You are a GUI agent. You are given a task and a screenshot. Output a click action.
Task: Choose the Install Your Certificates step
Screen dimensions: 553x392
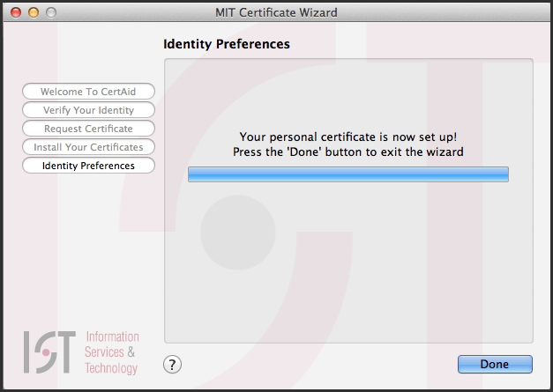pyautogui.click(x=88, y=147)
